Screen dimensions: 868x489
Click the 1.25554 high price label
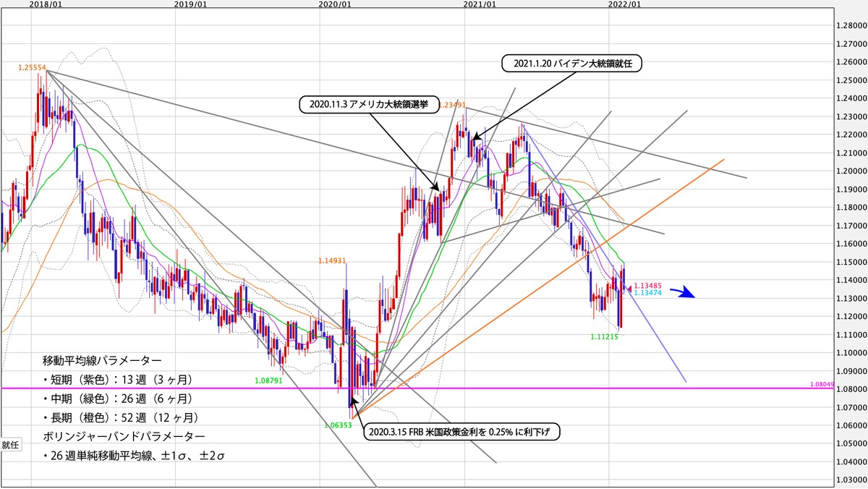pos(31,67)
